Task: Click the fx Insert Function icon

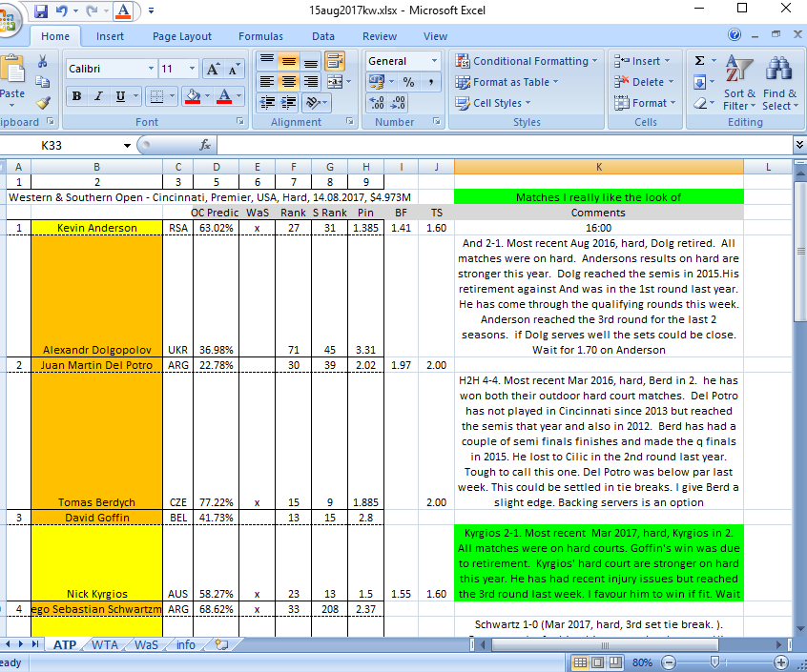Action: coord(205,146)
